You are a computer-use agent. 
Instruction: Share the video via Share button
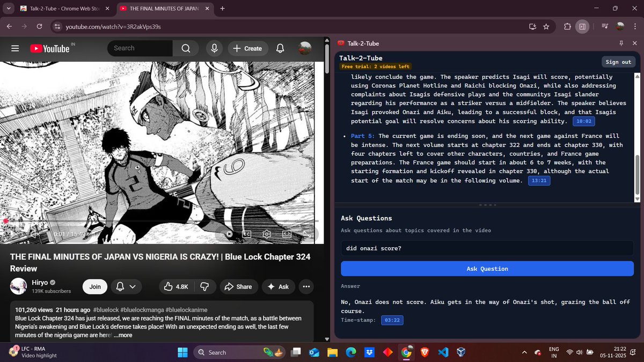pos(238,286)
